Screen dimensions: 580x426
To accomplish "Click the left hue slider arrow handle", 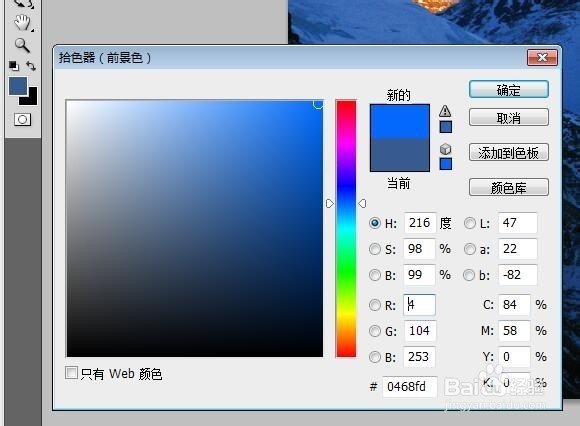I will [x=330, y=203].
